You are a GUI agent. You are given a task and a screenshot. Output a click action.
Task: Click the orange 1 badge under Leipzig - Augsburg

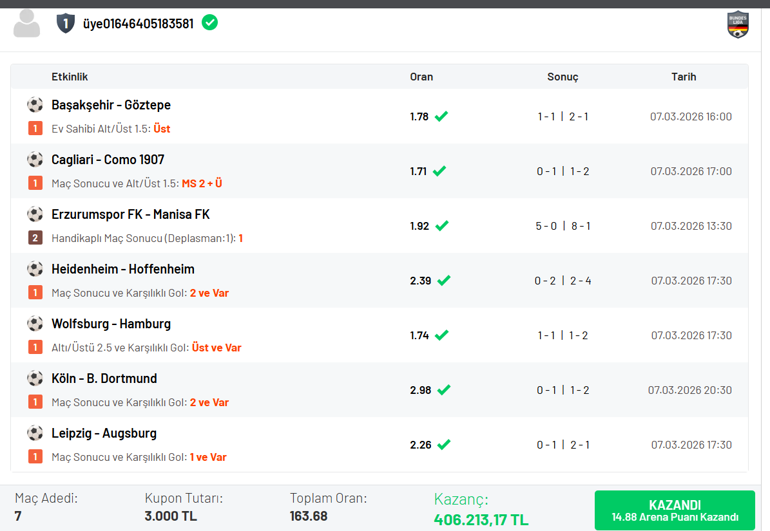click(35, 457)
